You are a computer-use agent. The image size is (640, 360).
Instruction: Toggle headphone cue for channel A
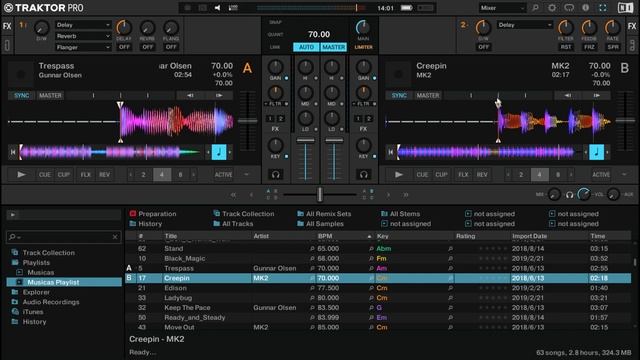276,175
